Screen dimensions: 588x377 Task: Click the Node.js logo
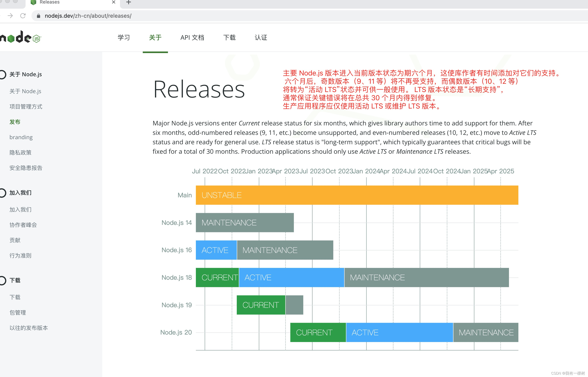[x=21, y=37]
